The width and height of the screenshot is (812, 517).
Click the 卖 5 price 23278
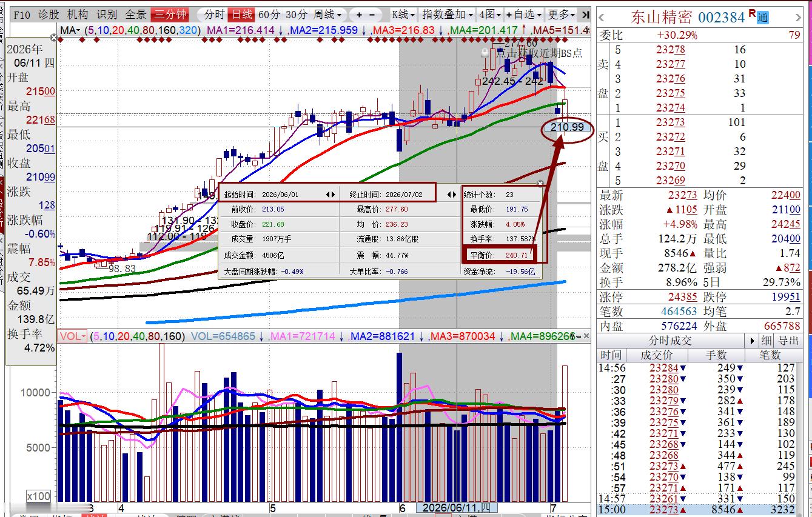pos(671,50)
